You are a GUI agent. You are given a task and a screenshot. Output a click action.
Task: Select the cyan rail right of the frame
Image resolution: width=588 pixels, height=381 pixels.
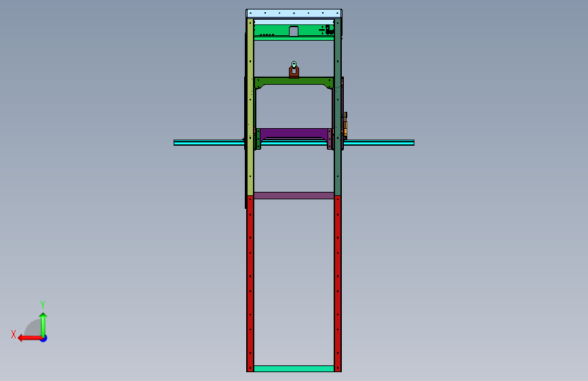[x=378, y=142]
